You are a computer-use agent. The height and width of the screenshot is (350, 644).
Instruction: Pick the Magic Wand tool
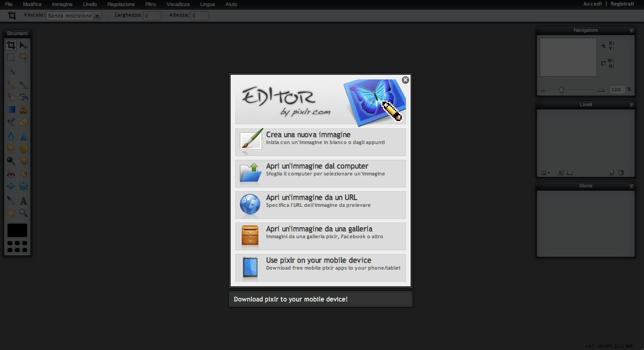pyautogui.click(x=11, y=71)
